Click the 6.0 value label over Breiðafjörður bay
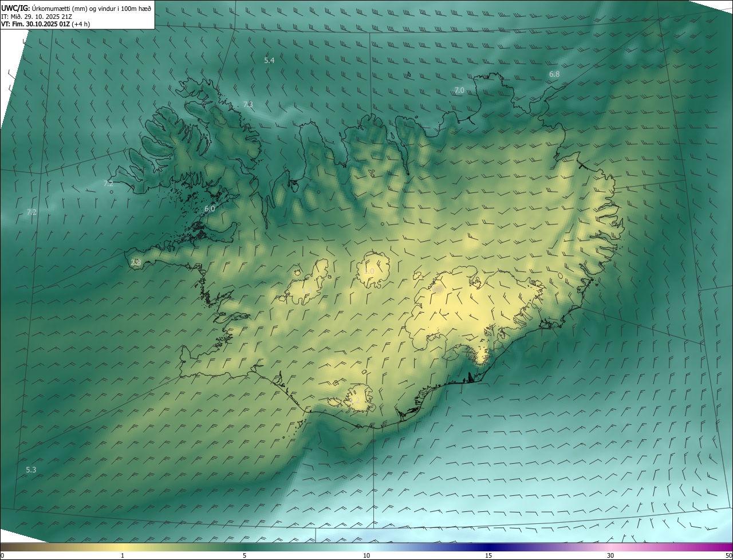 click(x=210, y=209)
